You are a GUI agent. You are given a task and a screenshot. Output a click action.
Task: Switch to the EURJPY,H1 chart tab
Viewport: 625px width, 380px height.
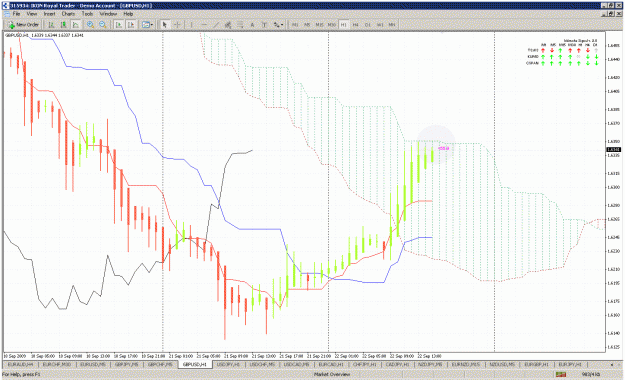[570, 364]
